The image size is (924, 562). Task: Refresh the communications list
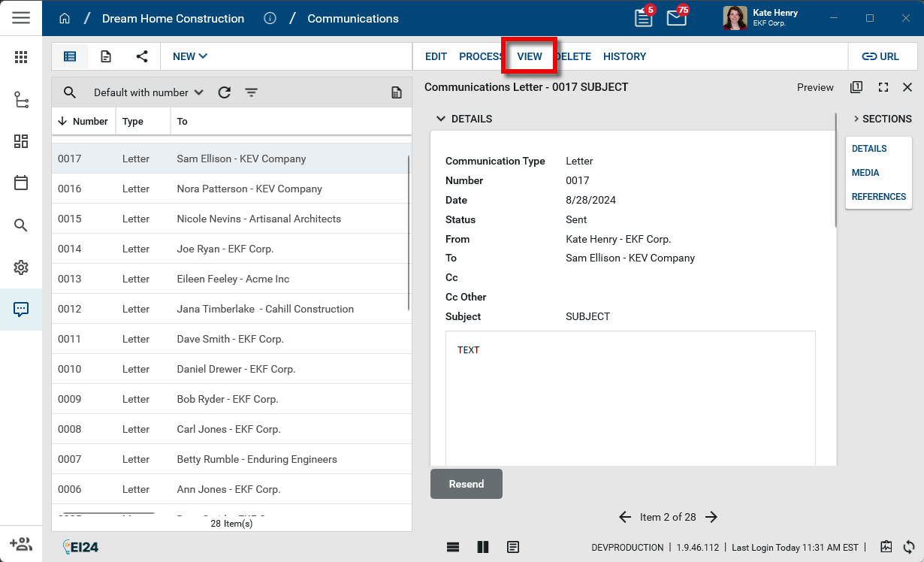224,92
